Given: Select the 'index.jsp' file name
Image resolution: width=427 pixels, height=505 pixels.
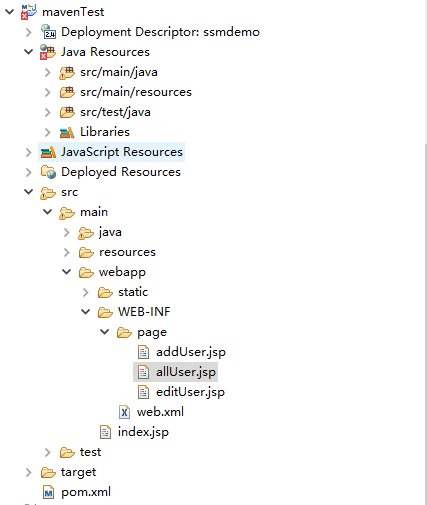Looking at the screenshot, I should tap(143, 432).
